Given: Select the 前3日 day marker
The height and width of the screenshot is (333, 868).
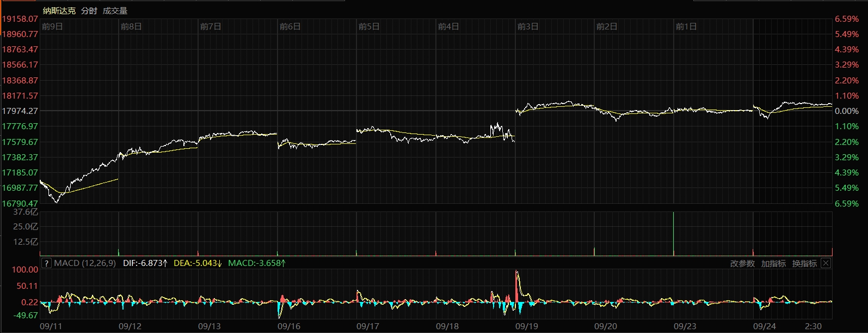Looking at the screenshot, I should coord(528,27).
